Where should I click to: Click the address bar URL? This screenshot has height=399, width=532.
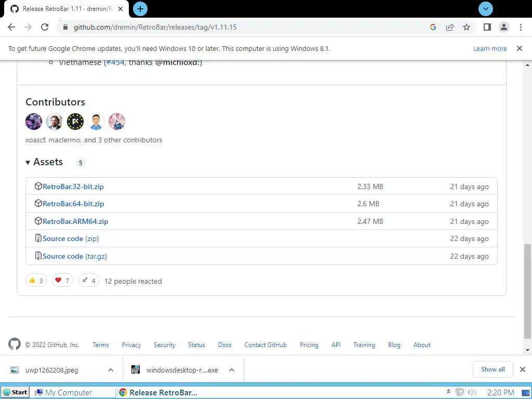(x=155, y=27)
